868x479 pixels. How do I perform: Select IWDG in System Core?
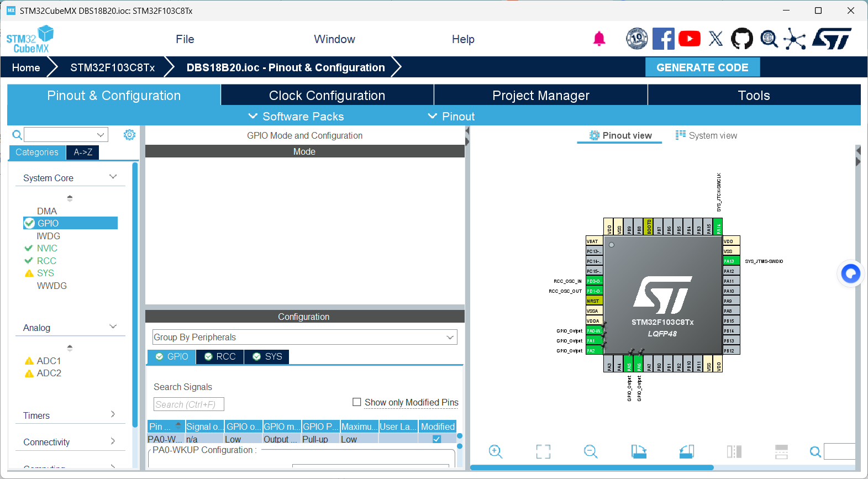click(x=48, y=236)
